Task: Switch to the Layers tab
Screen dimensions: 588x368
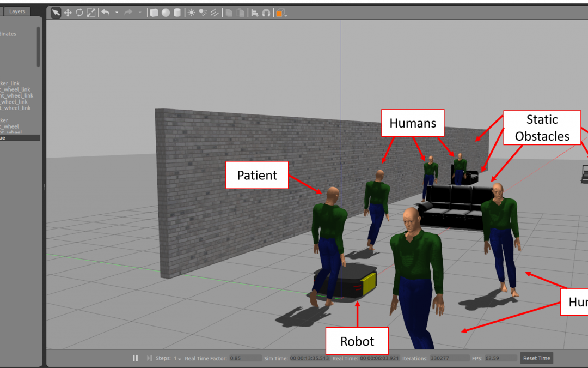Action: [x=17, y=11]
